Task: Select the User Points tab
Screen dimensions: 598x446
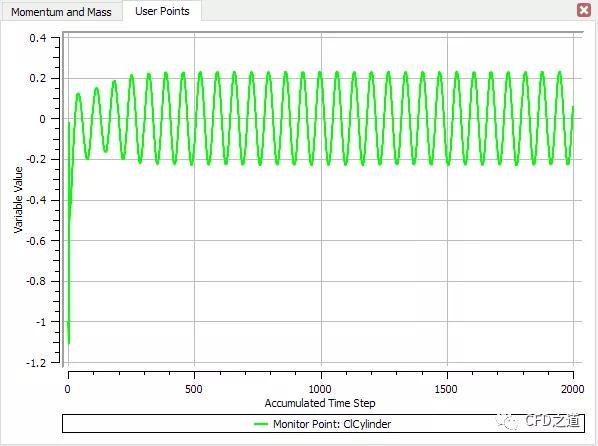Action: click(x=162, y=11)
